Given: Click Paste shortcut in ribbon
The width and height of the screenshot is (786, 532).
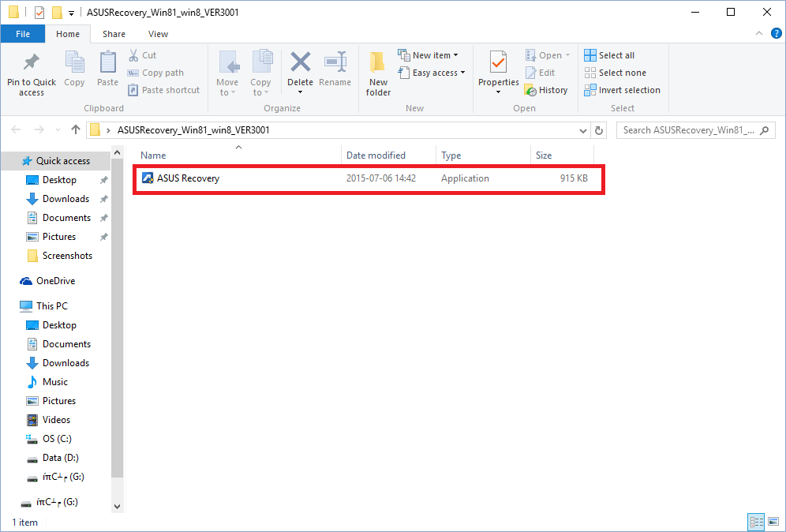Looking at the screenshot, I should [164, 90].
